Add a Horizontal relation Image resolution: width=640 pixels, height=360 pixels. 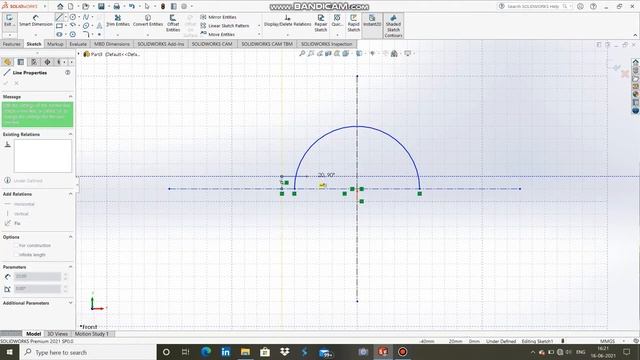tap(20, 204)
